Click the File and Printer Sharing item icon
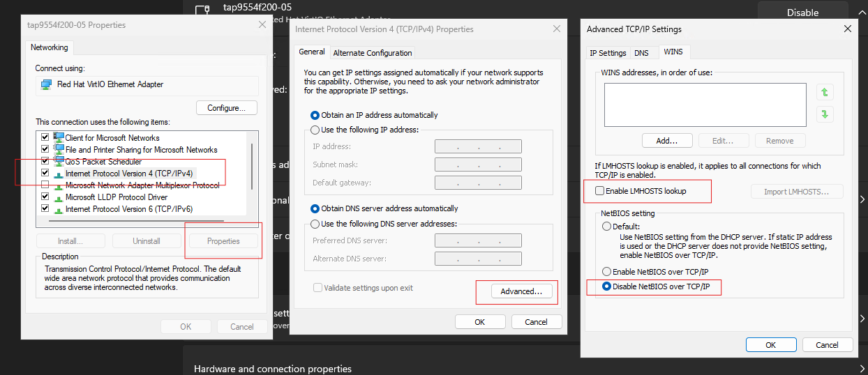Screen dimensions: 868x375 pyautogui.click(x=59, y=150)
